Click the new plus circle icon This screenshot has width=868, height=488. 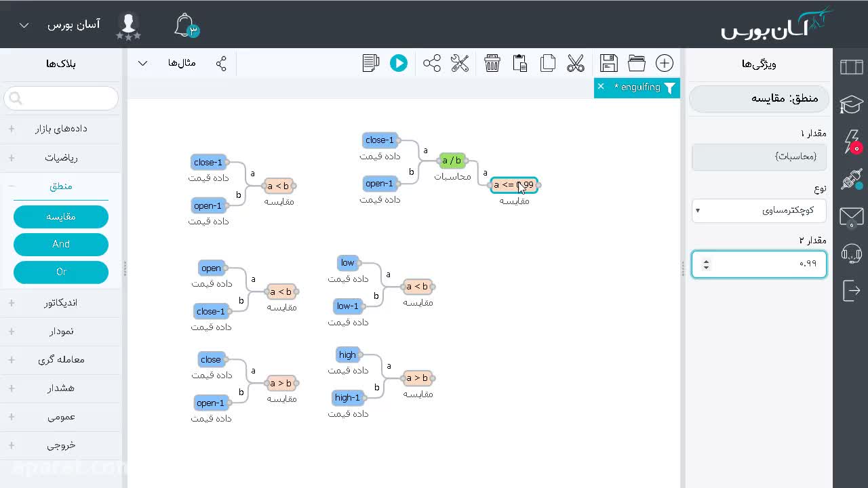[x=665, y=63]
